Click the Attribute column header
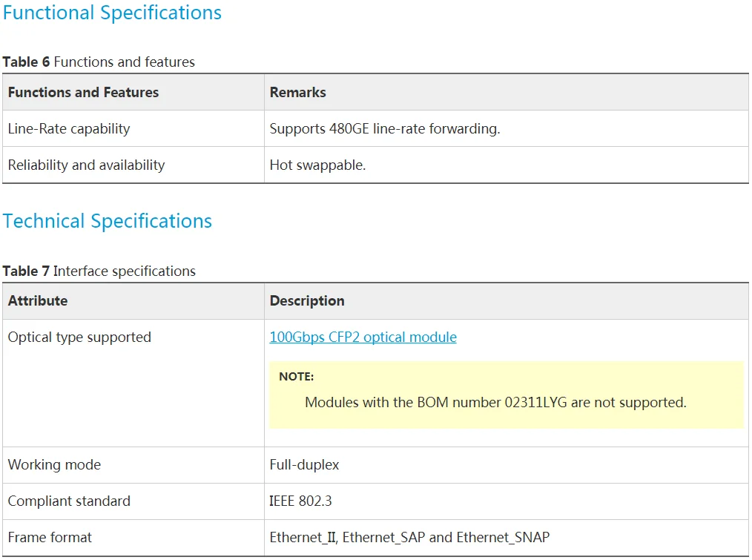This screenshot has height=560, width=752. click(133, 301)
